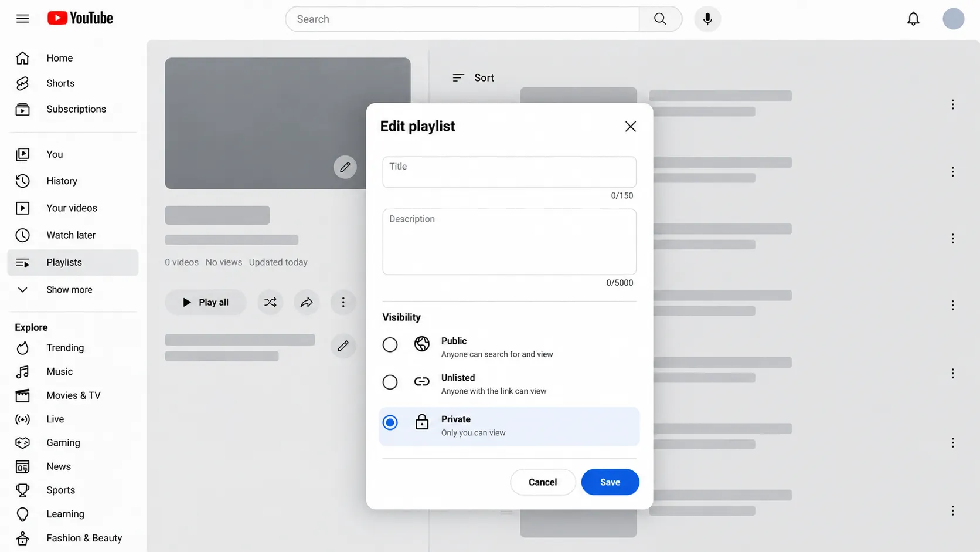
Task: Open the Sort dropdown
Action: point(473,77)
